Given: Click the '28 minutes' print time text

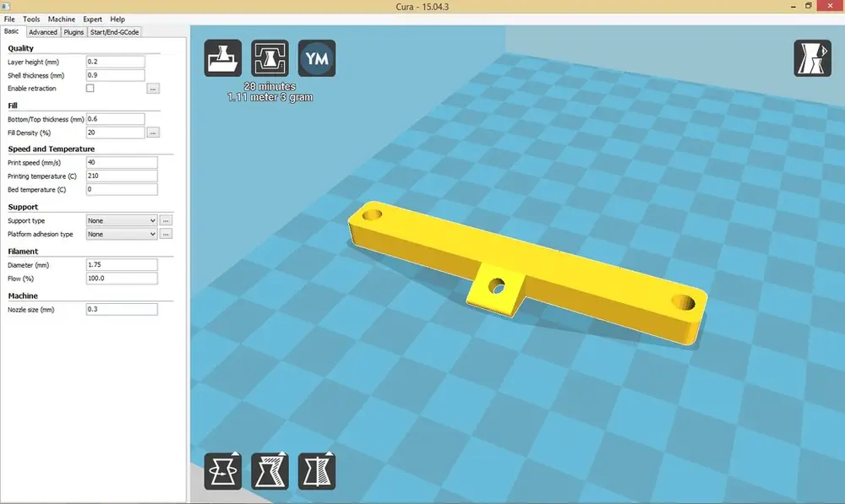Looking at the screenshot, I should click(270, 86).
